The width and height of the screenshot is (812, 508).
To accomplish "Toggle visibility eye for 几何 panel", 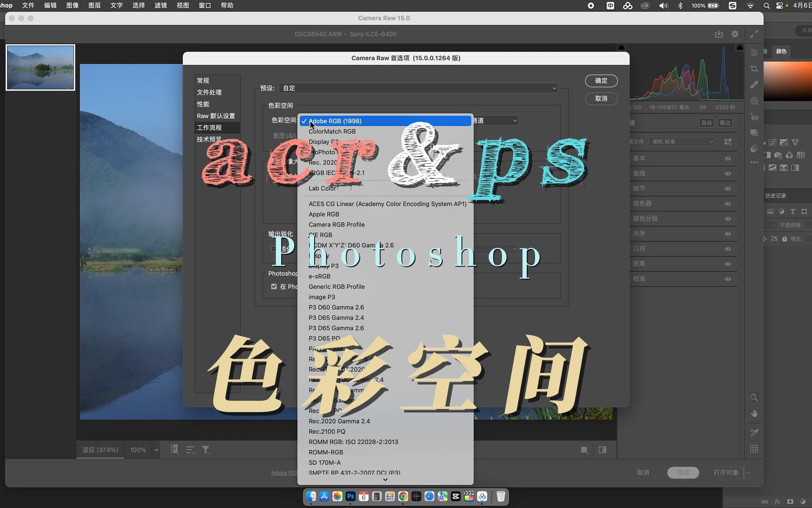I will (x=727, y=249).
